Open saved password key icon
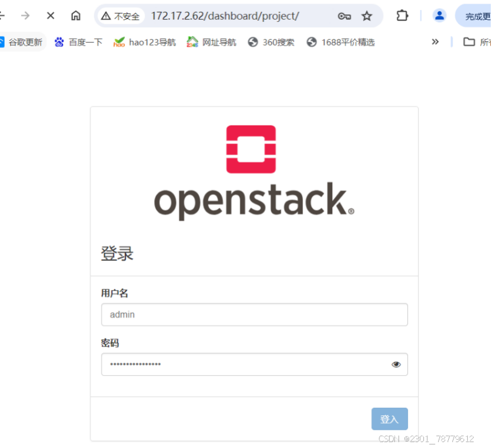Viewport: 492px width, 448px height. (344, 16)
